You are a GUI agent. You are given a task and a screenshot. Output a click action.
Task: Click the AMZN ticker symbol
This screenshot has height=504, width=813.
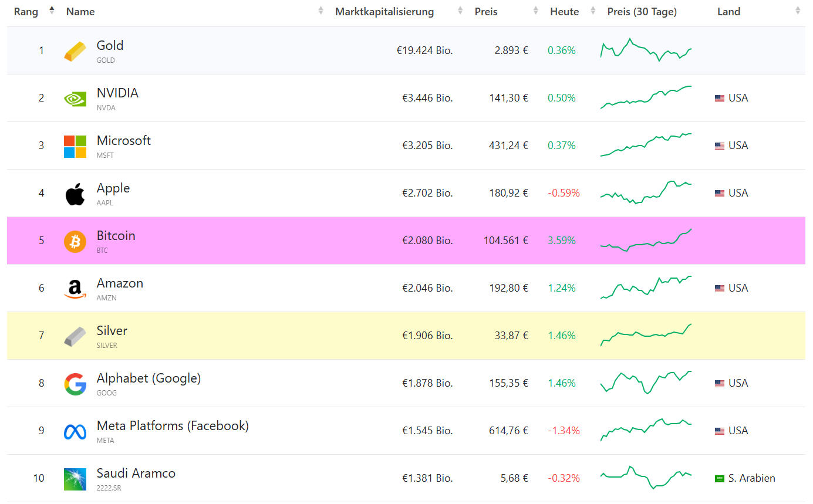[x=107, y=298]
